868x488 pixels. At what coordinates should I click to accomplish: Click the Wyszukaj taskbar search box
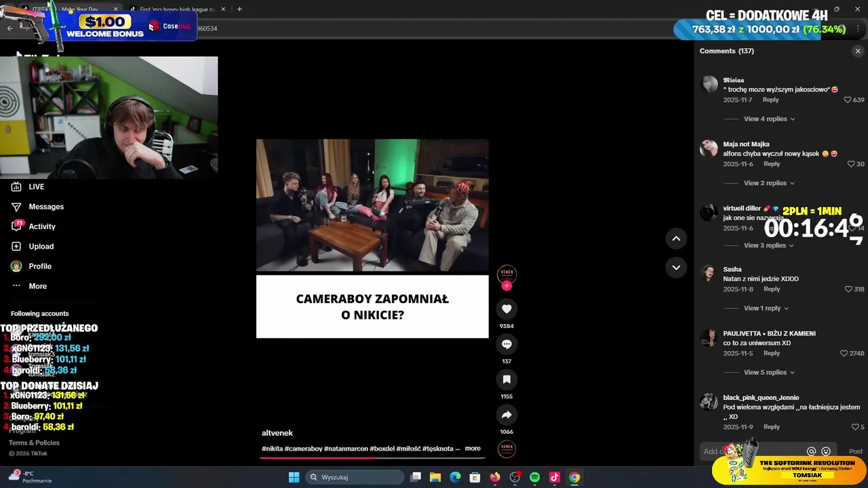(355, 477)
